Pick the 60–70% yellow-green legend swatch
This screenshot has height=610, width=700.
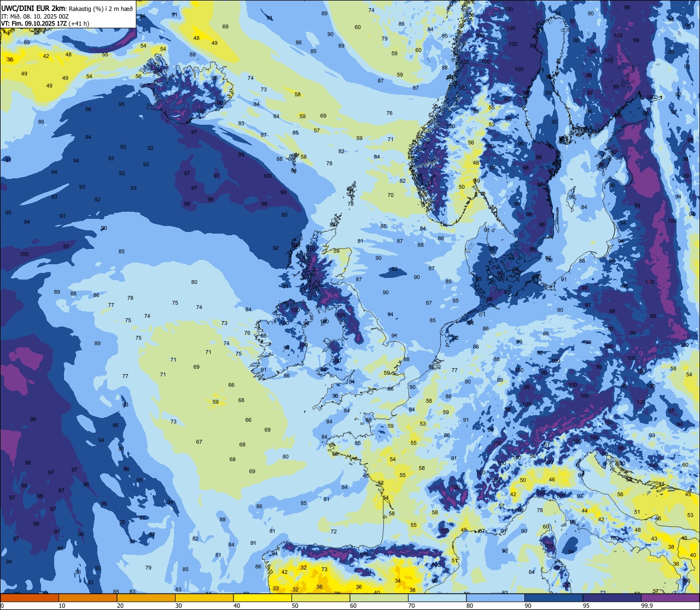pyautogui.click(x=379, y=597)
